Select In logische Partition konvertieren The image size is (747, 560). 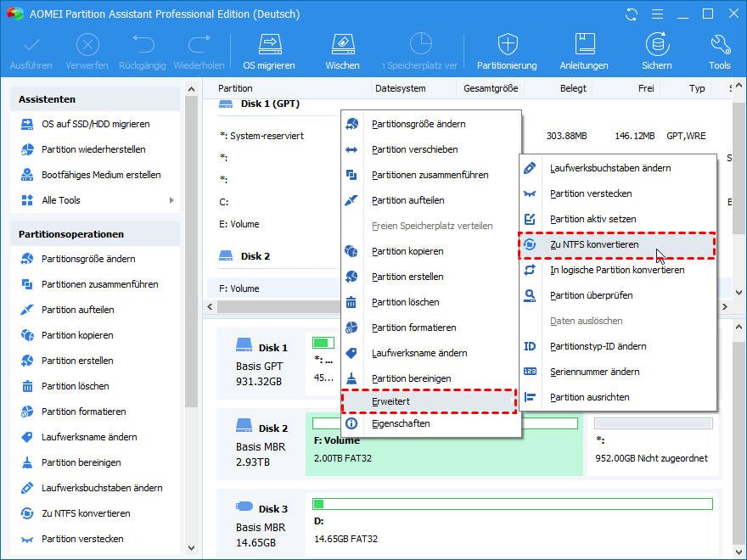click(617, 270)
